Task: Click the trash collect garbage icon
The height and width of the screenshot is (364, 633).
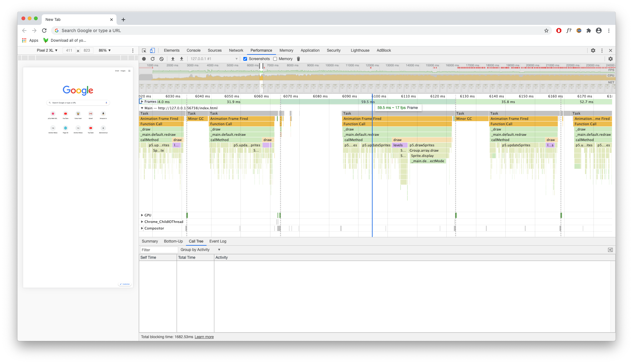Action: tap(298, 59)
